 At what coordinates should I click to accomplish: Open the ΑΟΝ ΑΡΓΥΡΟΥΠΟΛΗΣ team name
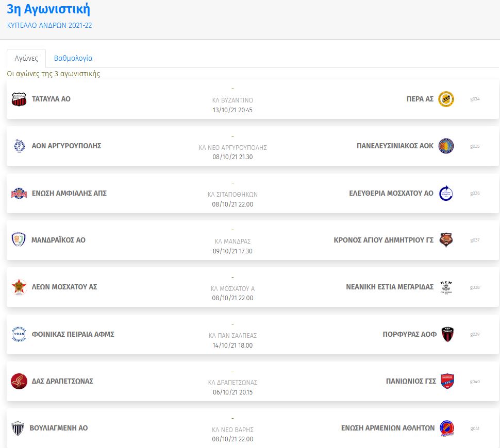(66, 146)
